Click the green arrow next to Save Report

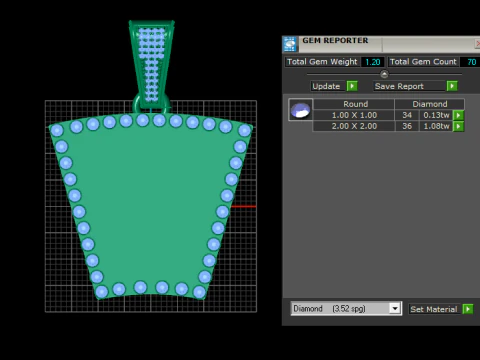point(452,86)
